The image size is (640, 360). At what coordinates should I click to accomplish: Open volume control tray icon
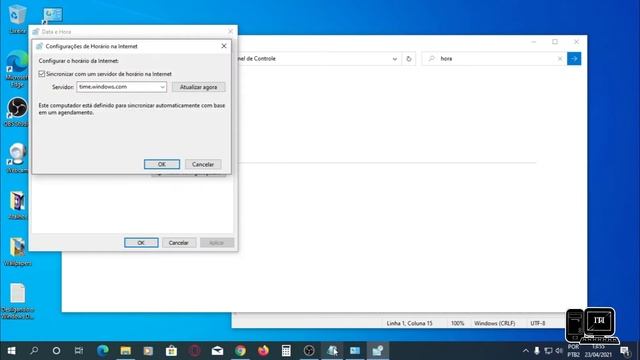pyautogui.click(x=559, y=351)
